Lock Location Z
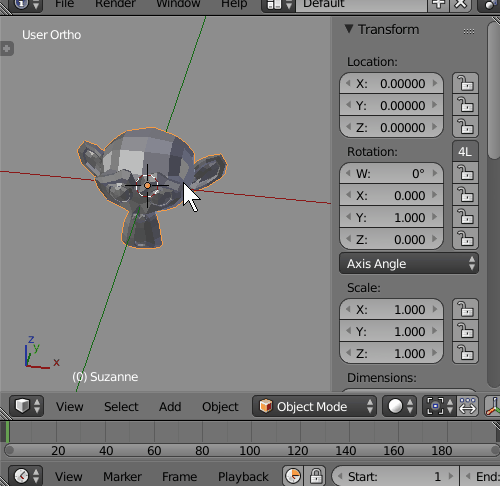Viewport: 500px width, 486px height. [x=465, y=127]
